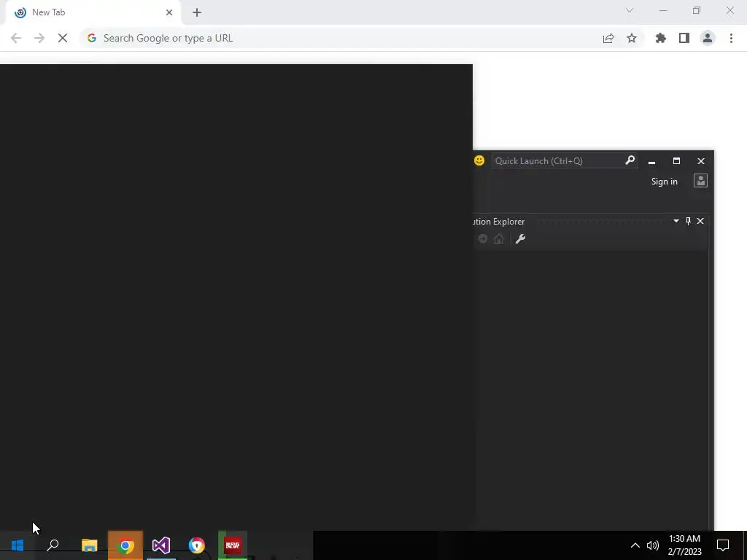
Task: Open the Chrome profile avatar menu
Action: pos(708,38)
